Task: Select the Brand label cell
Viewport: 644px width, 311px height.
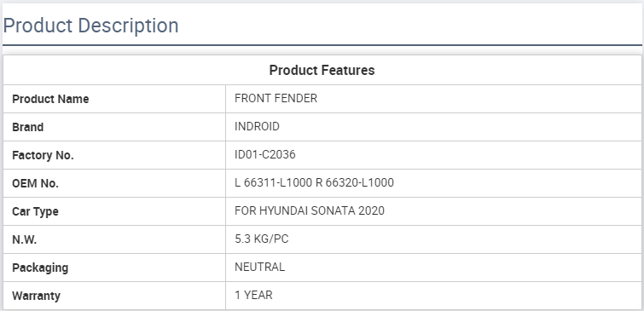Action: [x=114, y=127]
